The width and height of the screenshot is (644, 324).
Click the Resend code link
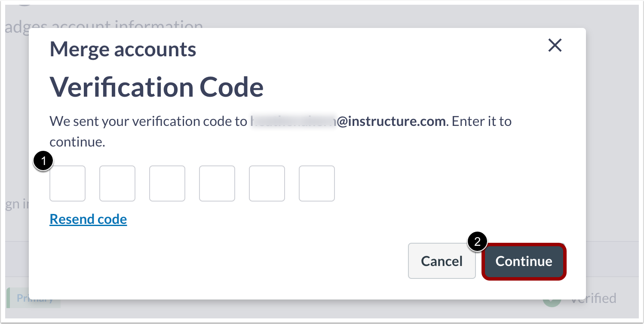[x=88, y=219]
